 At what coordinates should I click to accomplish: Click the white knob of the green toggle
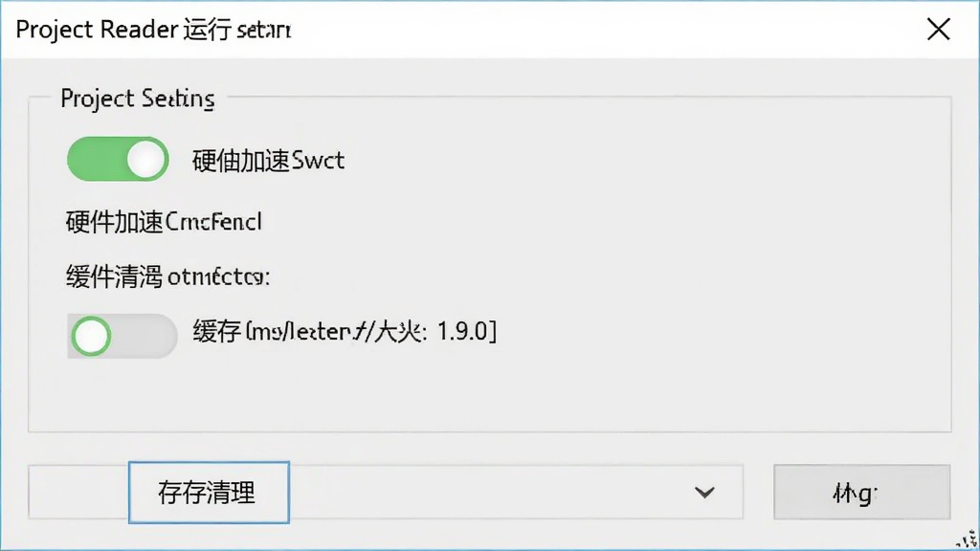[x=146, y=160]
